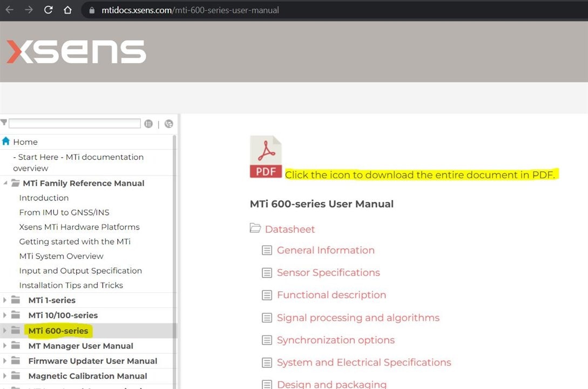Open the Functional description link
Screen dimensions: 588x389
pyautogui.click(x=332, y=295)
